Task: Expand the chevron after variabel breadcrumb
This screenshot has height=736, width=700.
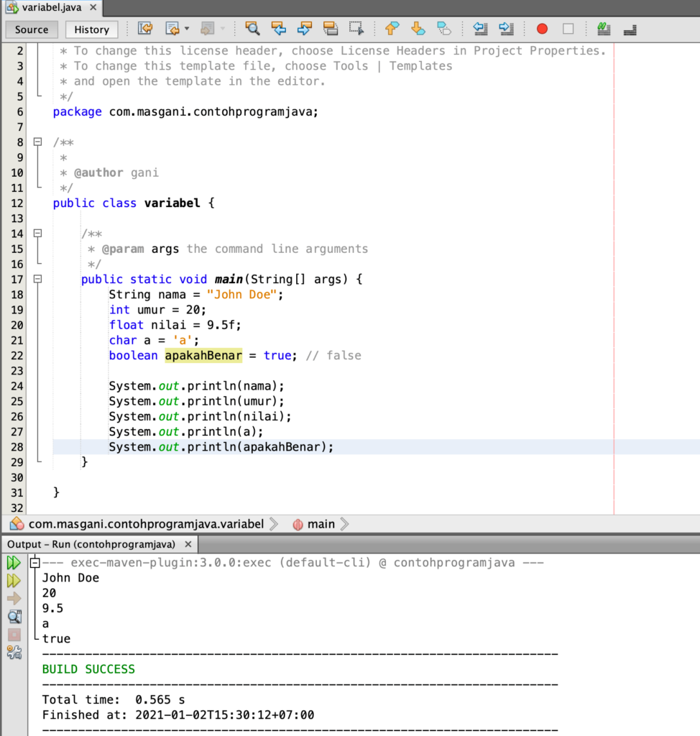Action: pos(274,524)
